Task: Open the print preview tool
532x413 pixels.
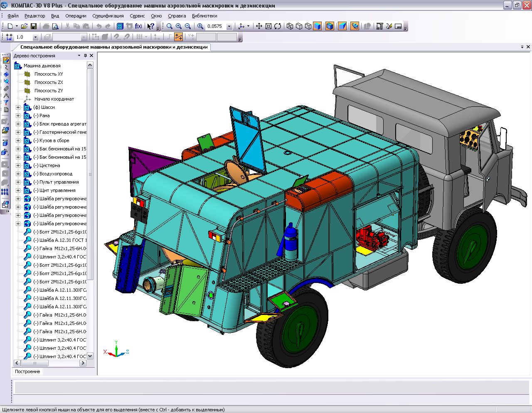Action: tap(55, 26)
